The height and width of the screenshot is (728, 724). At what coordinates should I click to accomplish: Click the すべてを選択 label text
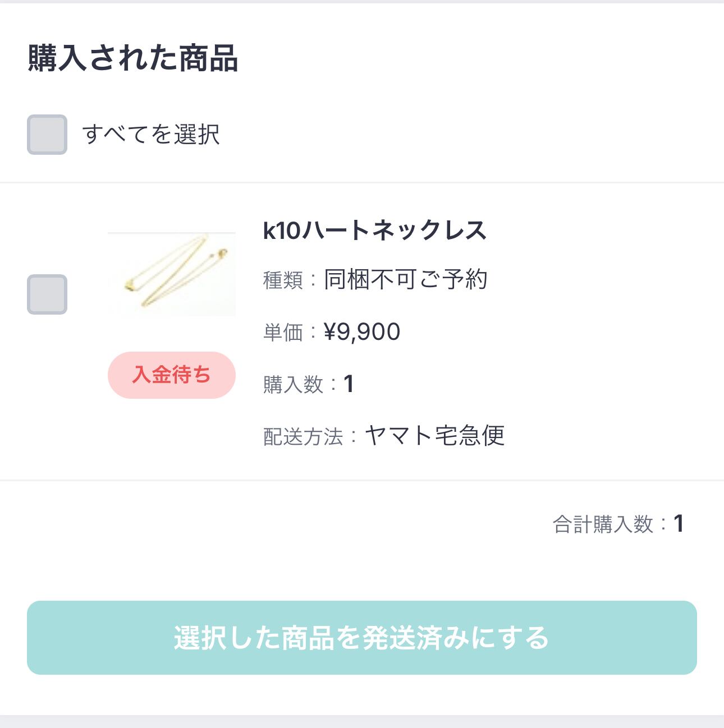click(x=150, y=135)
